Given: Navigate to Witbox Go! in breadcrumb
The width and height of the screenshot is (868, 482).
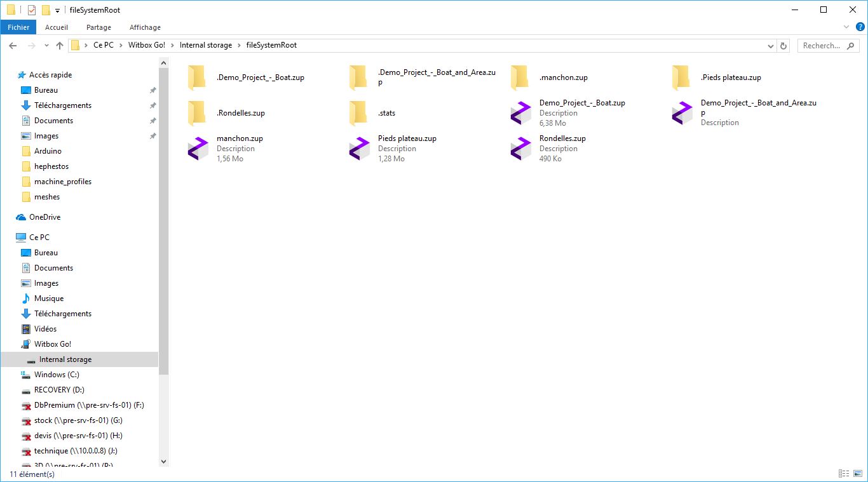Looking at the screenshot, I should point(146,45).
